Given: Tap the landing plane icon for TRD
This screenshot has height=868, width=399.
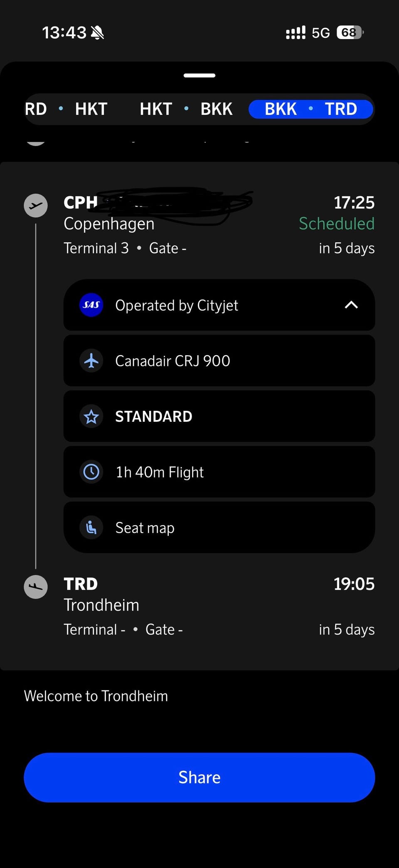Looking at the screenshot, I should pos(36,587).
